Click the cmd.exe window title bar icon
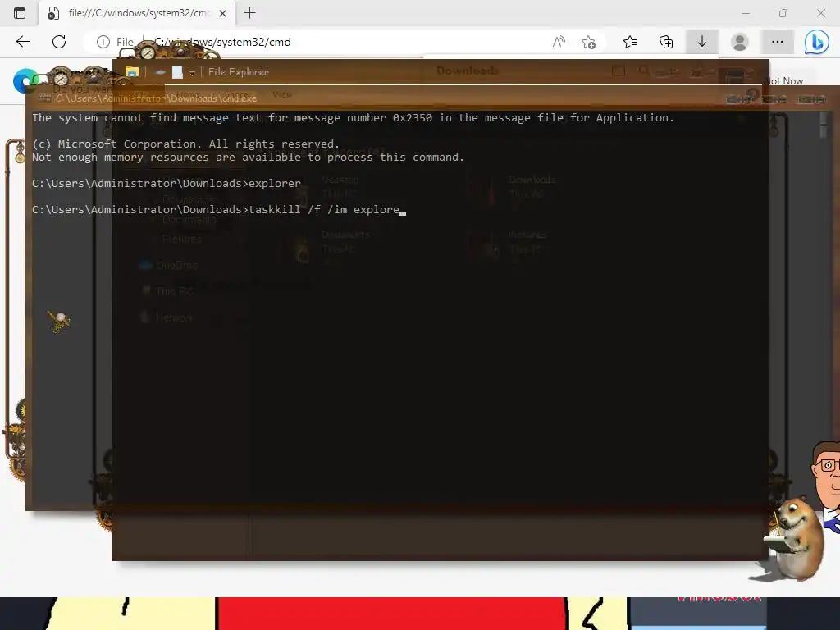 (x=45, y=98)
